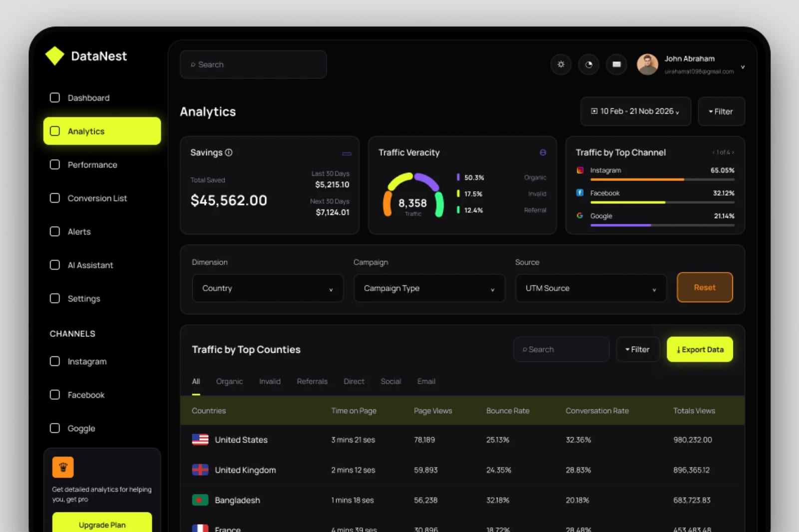Click the 8,358 traffic donut chart
This screenshot has height=532, width=799.
[413, 196]
